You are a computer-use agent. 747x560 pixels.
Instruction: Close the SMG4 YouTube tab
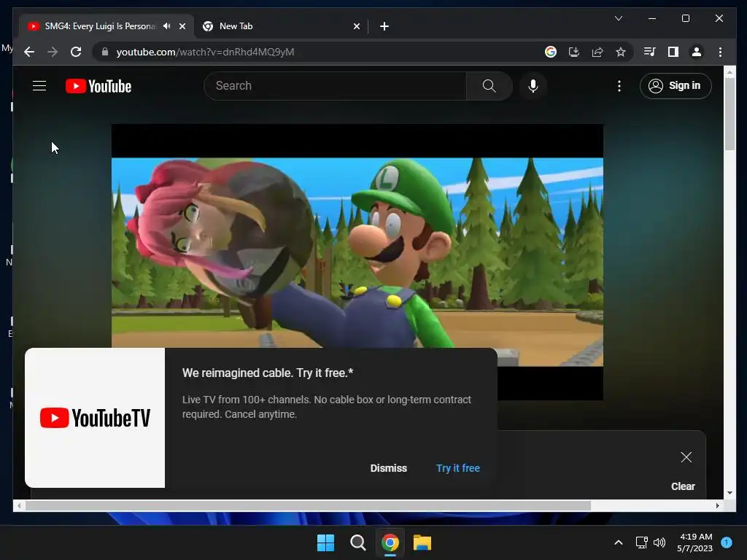coord(182,26)
